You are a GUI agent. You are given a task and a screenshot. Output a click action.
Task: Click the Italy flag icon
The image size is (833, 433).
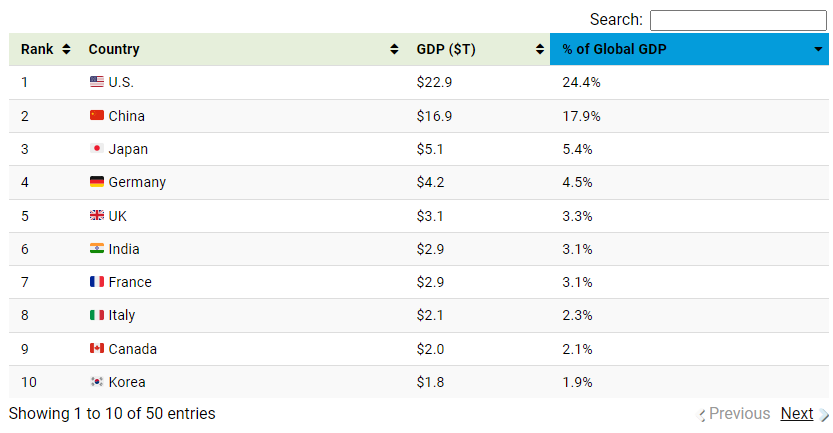(x=96, y=315)
